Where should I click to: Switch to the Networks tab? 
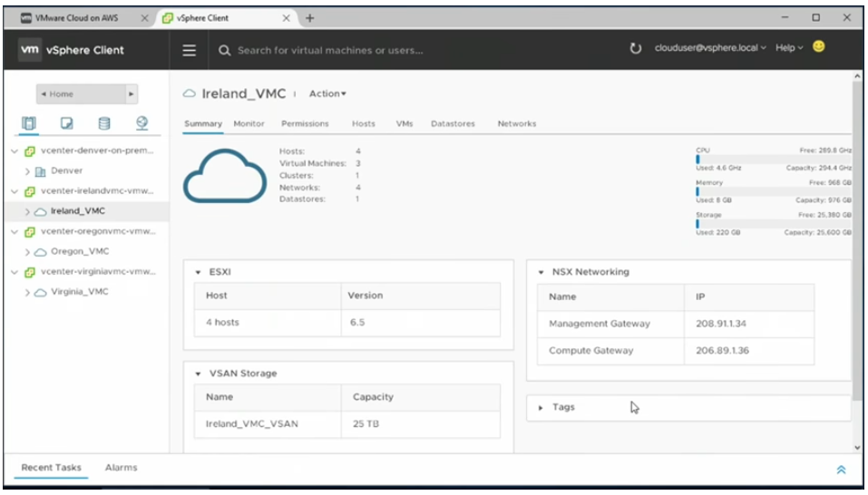pos(517,124)
